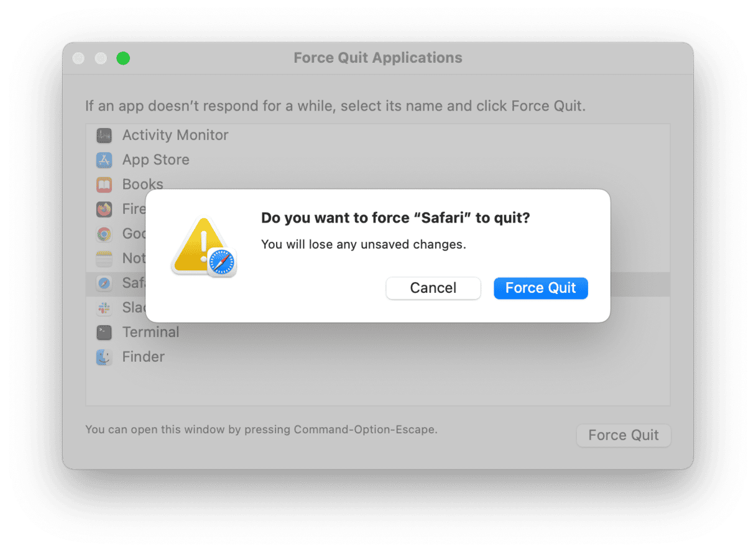Click the Safari compass icon in list

pos(104,283)
